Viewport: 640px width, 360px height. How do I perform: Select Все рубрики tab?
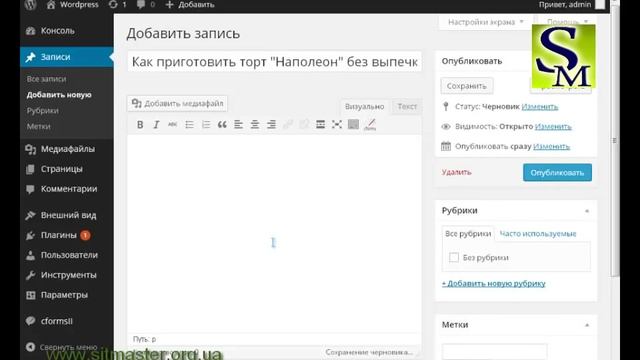[x=468, y=234]
